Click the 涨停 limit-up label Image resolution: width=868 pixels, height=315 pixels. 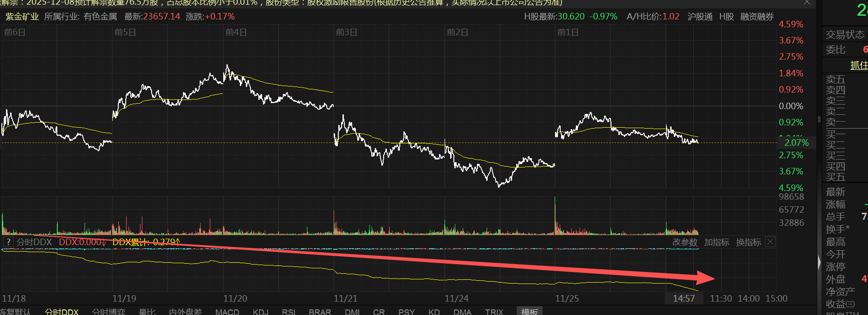coord(836,267)
